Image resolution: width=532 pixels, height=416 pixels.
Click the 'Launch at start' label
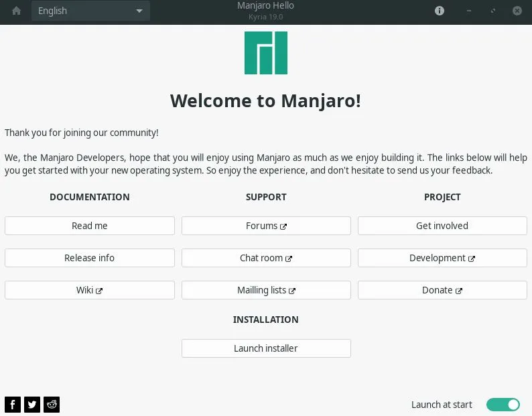coord(442,405)
